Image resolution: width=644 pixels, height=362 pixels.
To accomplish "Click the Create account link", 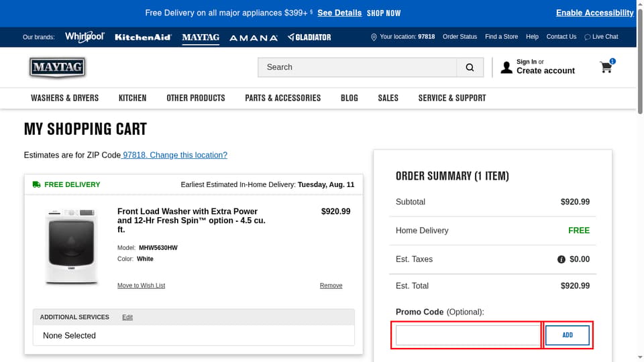I will click(x=545, y=71).
